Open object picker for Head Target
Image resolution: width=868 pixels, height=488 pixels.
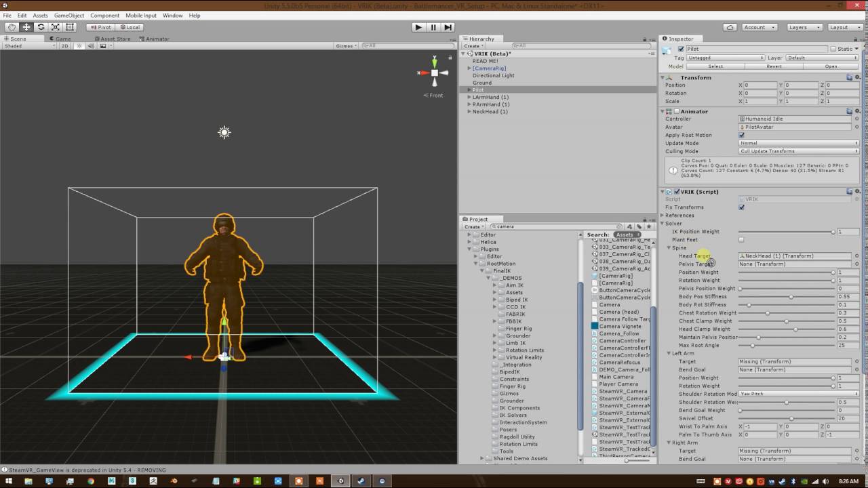pos(857,256)
